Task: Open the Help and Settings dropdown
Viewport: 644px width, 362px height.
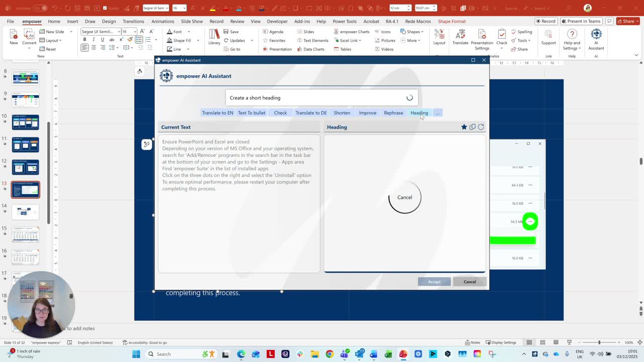Action: 572,39
